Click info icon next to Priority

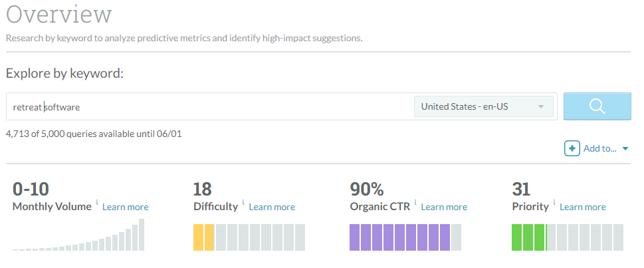[x=554, y=203]
